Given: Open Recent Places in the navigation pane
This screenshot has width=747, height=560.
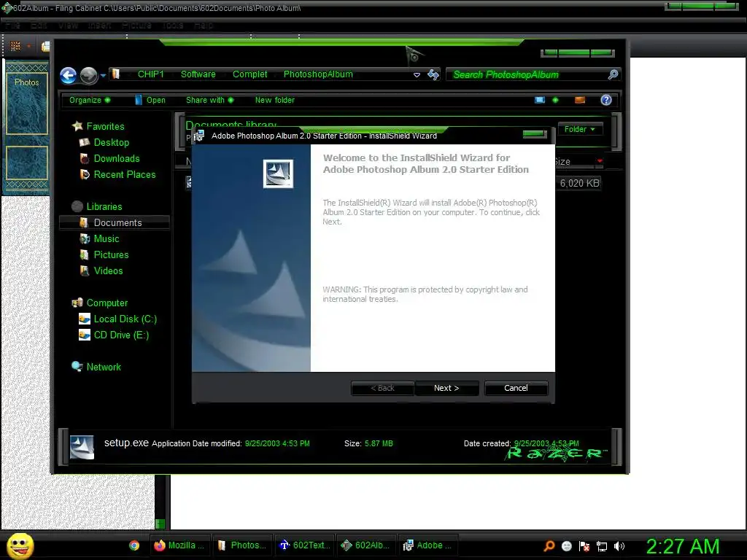Looking at the screenshot, I should 125,175.
